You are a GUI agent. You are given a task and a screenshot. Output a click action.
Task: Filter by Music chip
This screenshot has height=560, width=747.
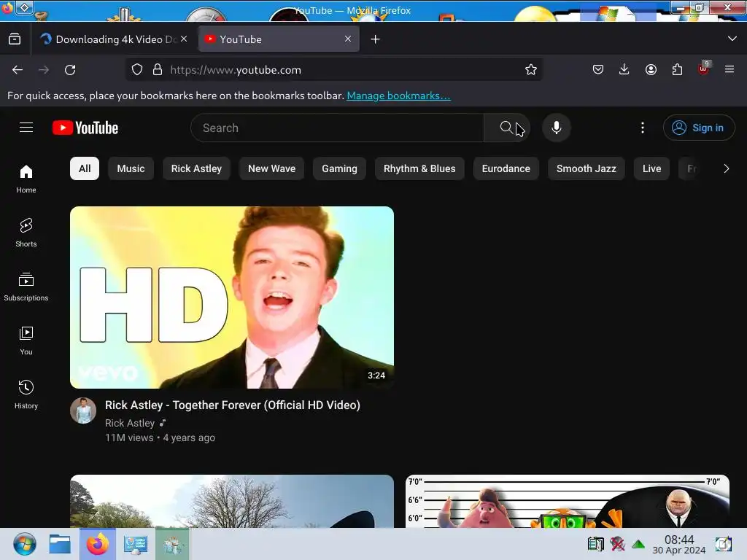point(131,168)
